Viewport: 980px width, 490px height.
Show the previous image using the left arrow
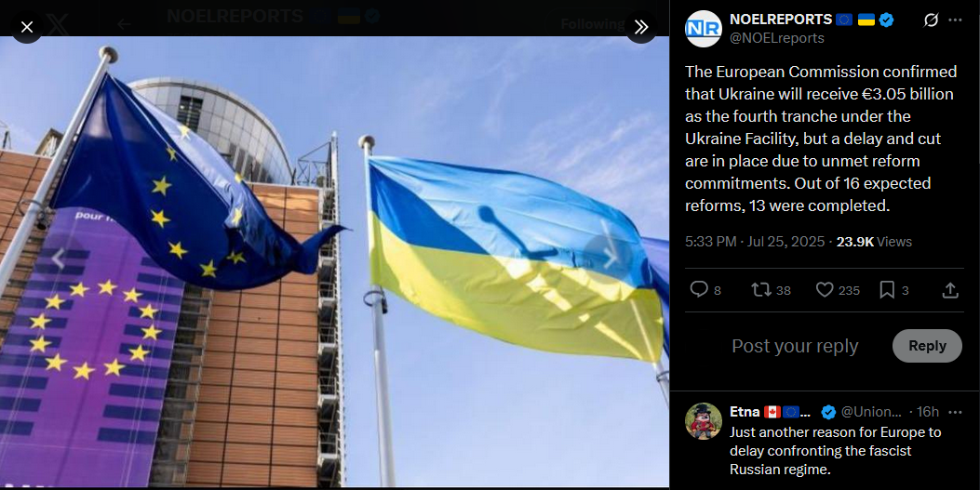[x=58, y=259]
